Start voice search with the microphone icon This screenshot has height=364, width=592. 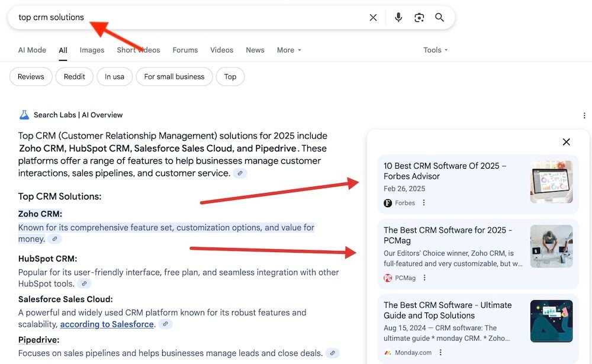tap(398, 17)
